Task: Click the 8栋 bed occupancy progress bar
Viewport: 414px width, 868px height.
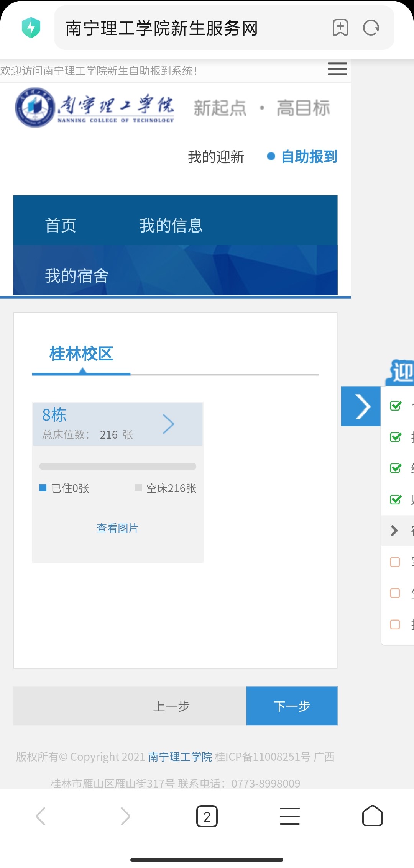Action: (118, 466)
